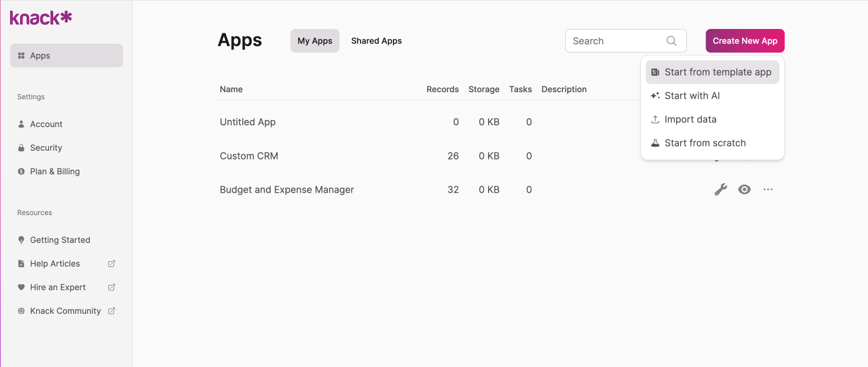Choose Start from template app

coord(717,72)
